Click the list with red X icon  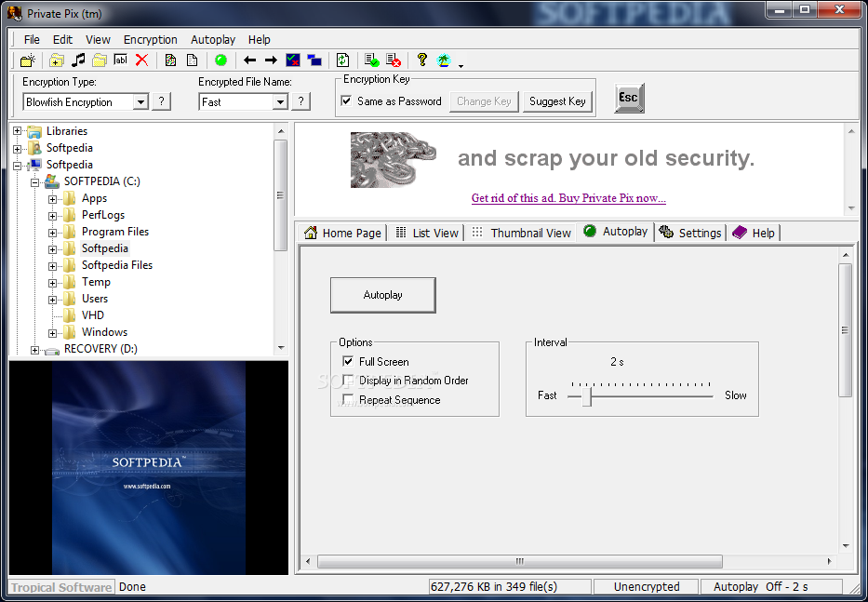pos(394,60)
